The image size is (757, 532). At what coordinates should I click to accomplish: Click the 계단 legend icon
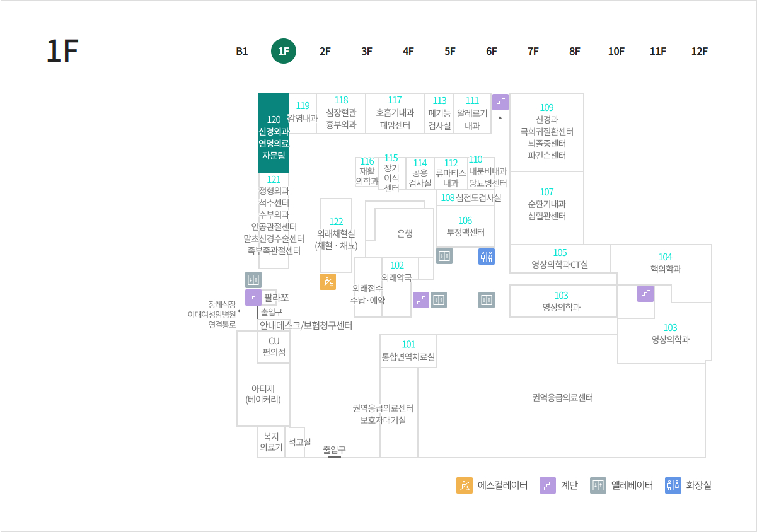pyautogui.click(x=547, y=485)
